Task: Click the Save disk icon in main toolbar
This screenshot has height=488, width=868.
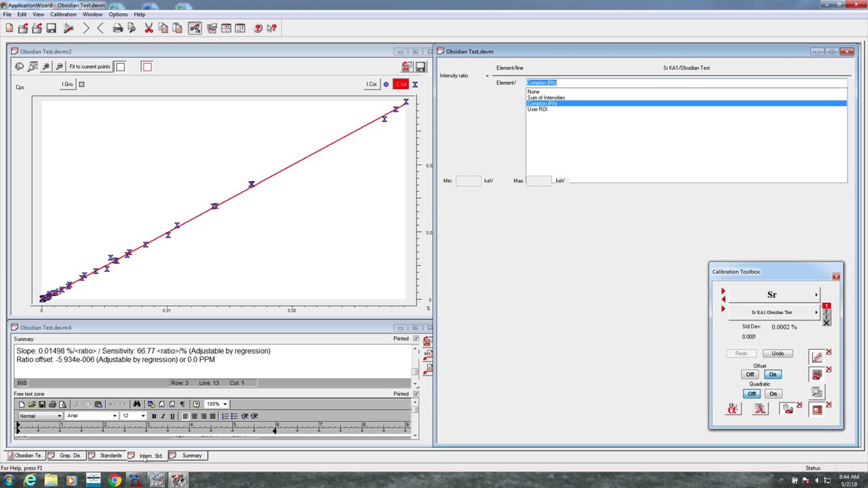Action: [x=51, y=28]
